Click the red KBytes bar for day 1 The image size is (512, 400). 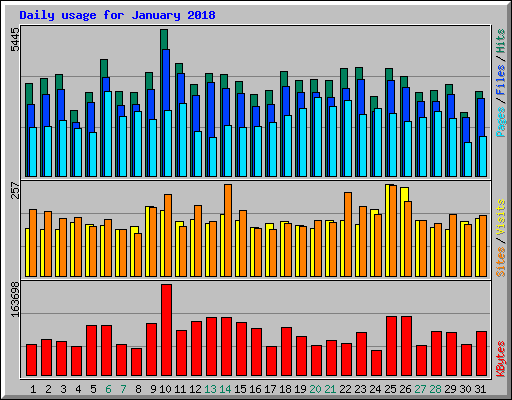(31, 360)
